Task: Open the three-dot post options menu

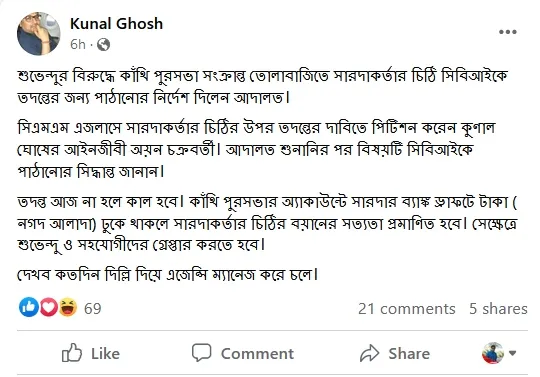Action: 508,32
